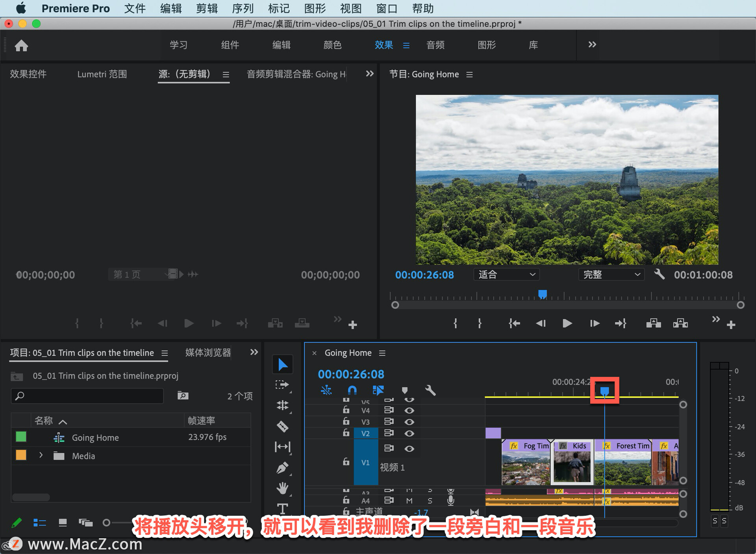
Task: Open the 适合 zoom level dropdown
Action: pyautogui.click(x=506, y=275)
